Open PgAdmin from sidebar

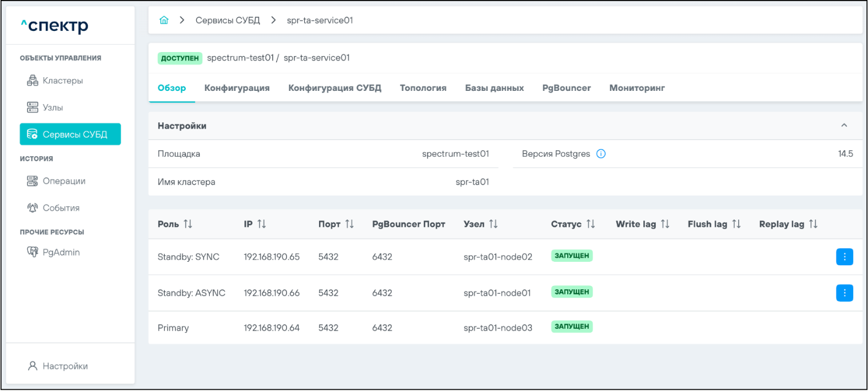(61, 252)
